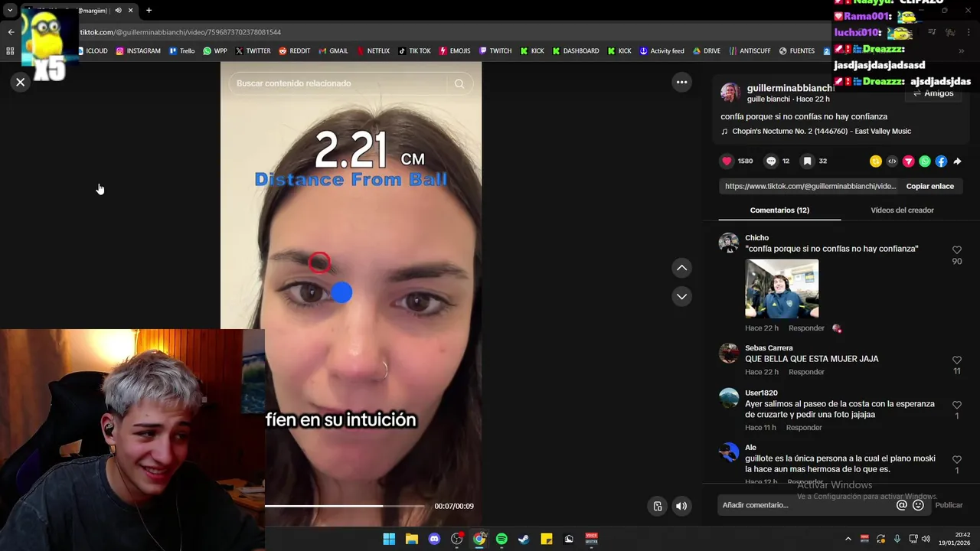Open the ANTISCUFF bookmark
980x551 pixels.
750,51
